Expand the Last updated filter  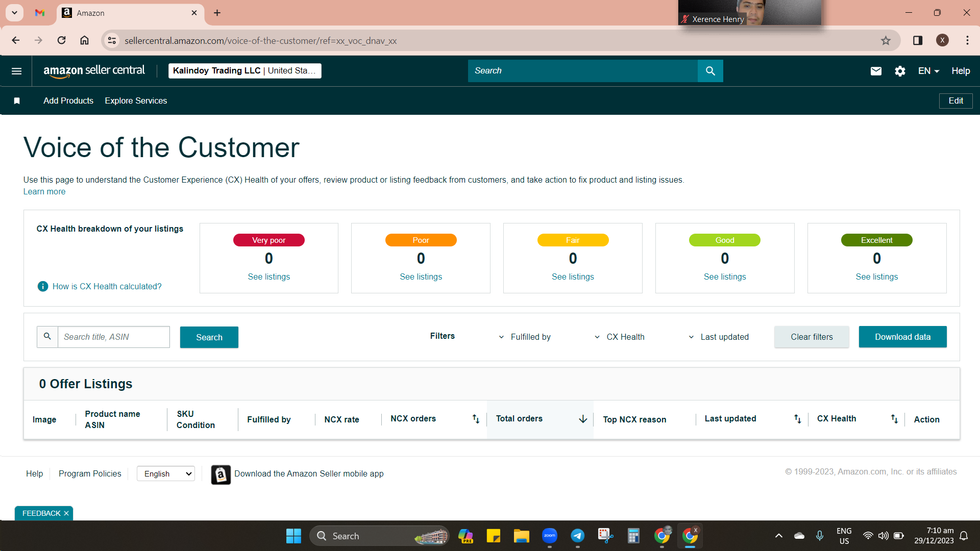pos(719,337)
